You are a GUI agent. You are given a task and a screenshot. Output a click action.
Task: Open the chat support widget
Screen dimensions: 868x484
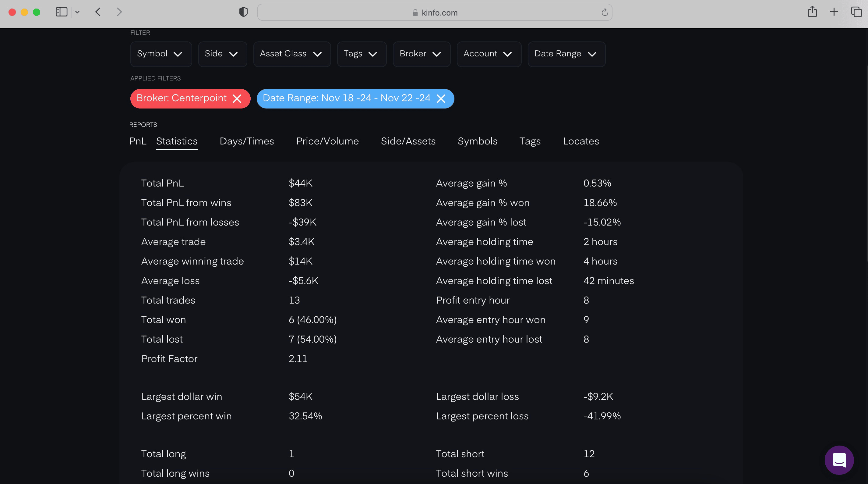839,460
